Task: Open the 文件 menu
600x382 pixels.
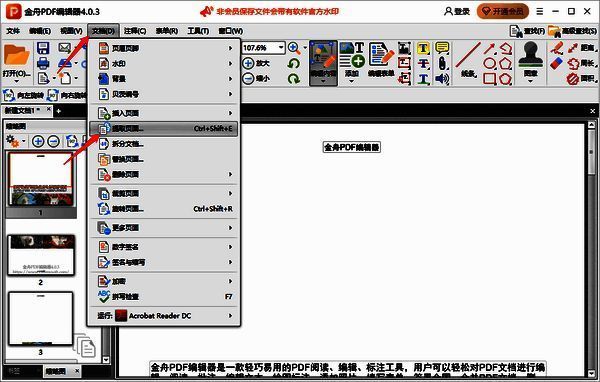Action: coord(13,31)
